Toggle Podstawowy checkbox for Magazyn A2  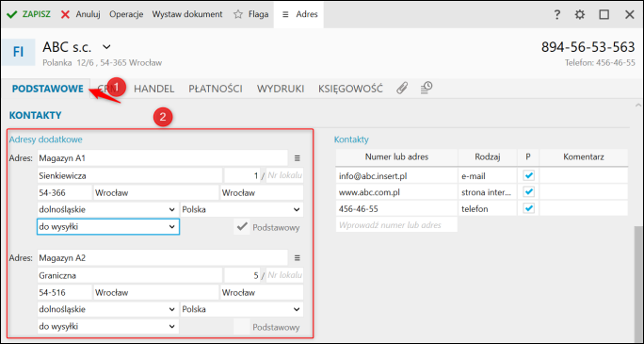coord(242,327)
